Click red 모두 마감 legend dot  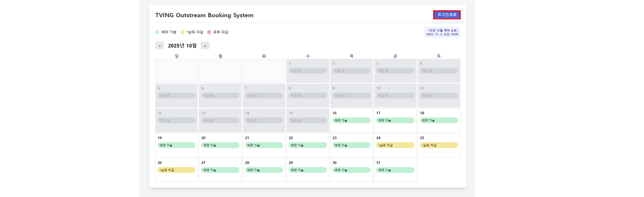coord(209,32)
